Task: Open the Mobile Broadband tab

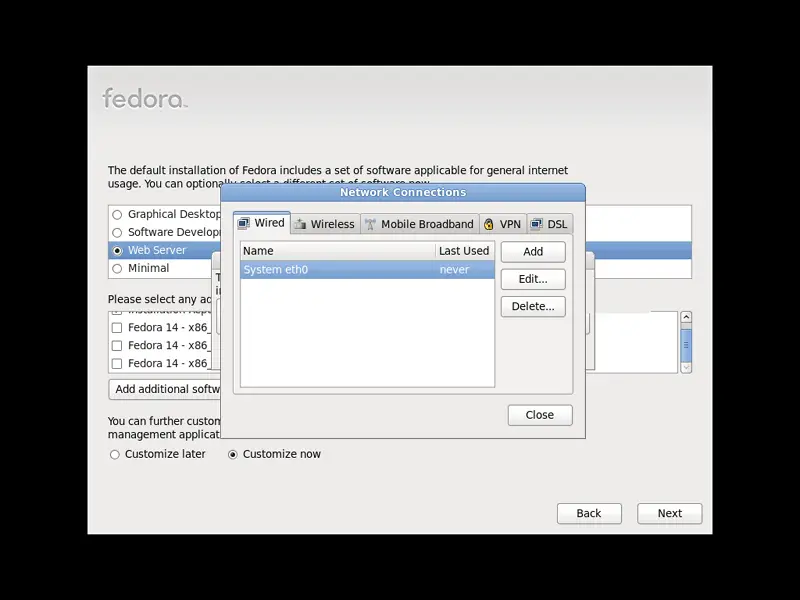Action: point(427,224)
